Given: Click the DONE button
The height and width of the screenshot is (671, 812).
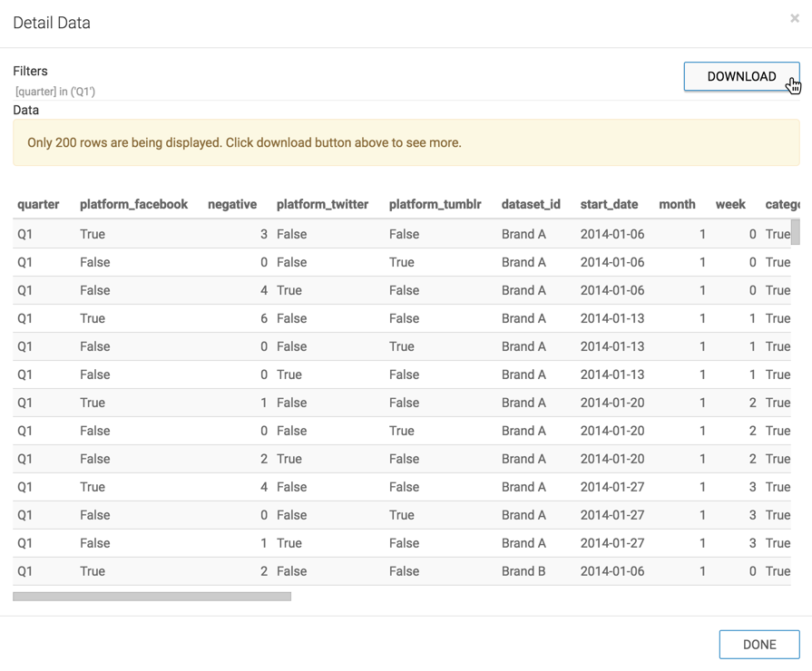Looking at the screenshot, I should [758, 644].
